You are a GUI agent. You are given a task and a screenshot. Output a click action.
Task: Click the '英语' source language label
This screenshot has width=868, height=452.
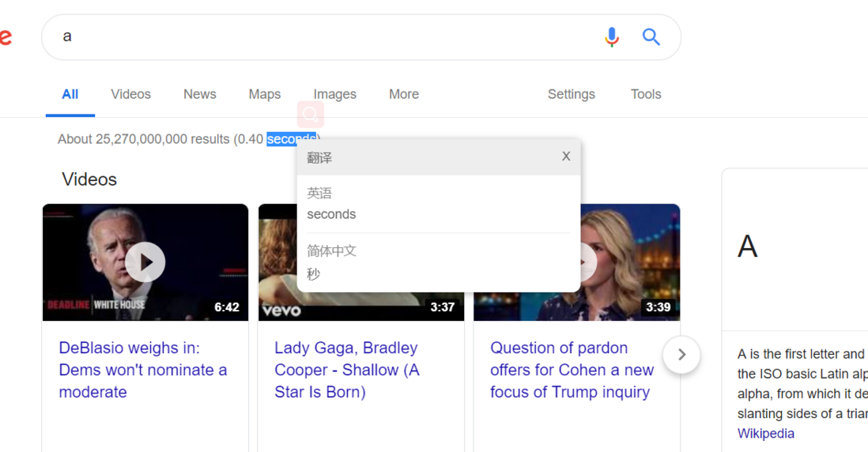click(319, 193)
